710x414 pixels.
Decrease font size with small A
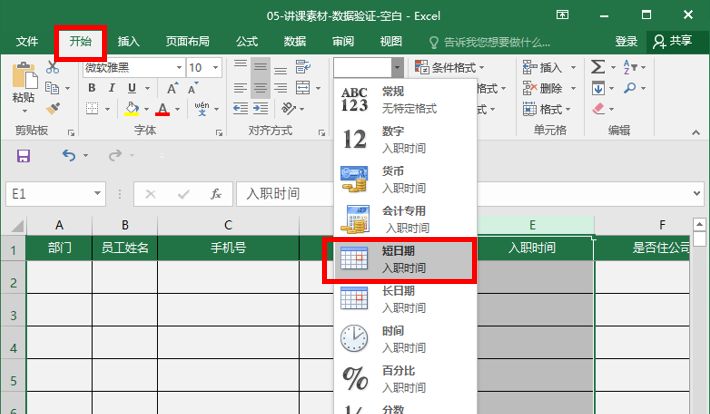[193, 88]
